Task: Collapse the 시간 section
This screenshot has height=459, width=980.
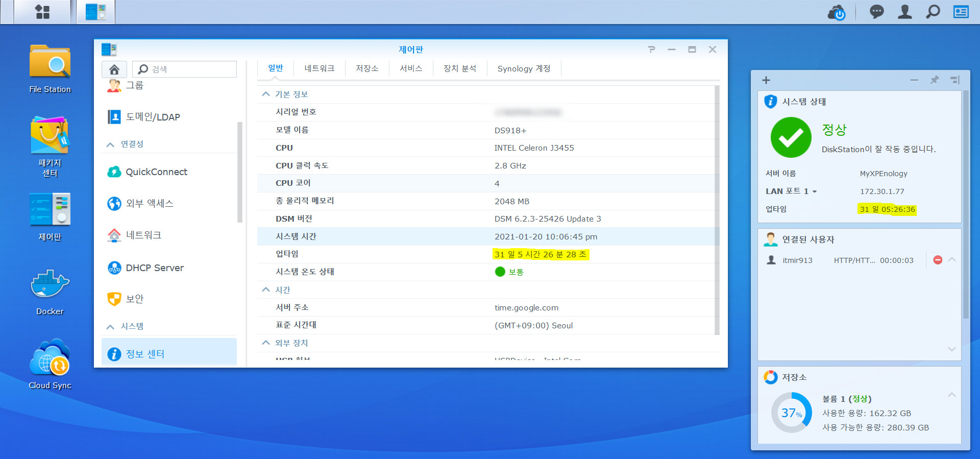Action: tap(265, 289)
